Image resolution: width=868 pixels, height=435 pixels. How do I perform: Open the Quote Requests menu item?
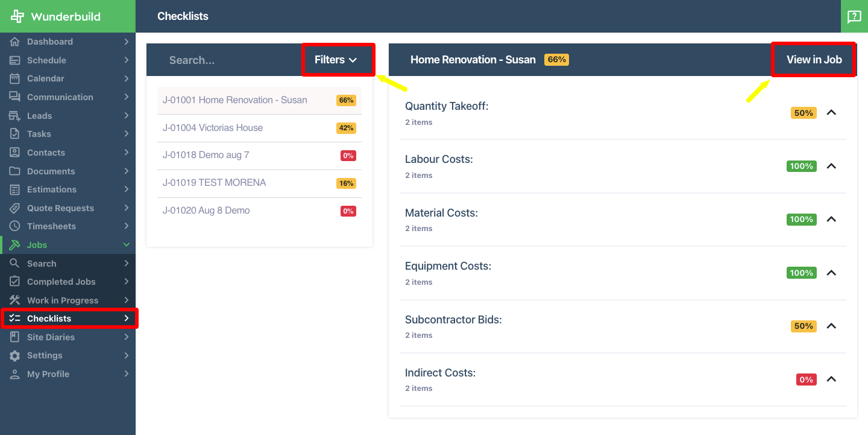[x=68, y=208]
